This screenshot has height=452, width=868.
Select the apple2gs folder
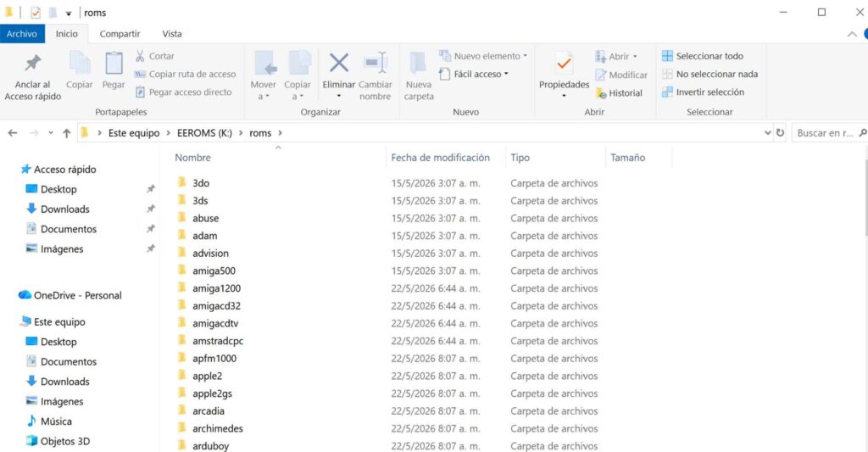212,393
